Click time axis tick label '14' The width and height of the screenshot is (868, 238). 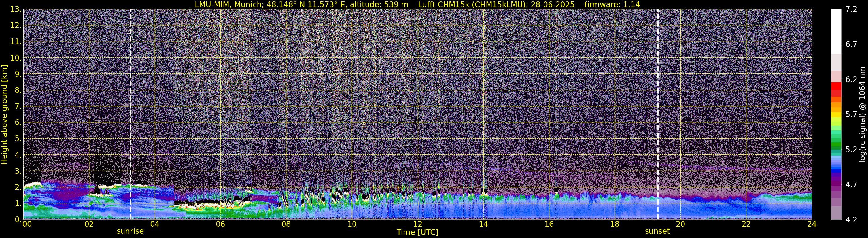pyautogui.click(x=483, y=224)
